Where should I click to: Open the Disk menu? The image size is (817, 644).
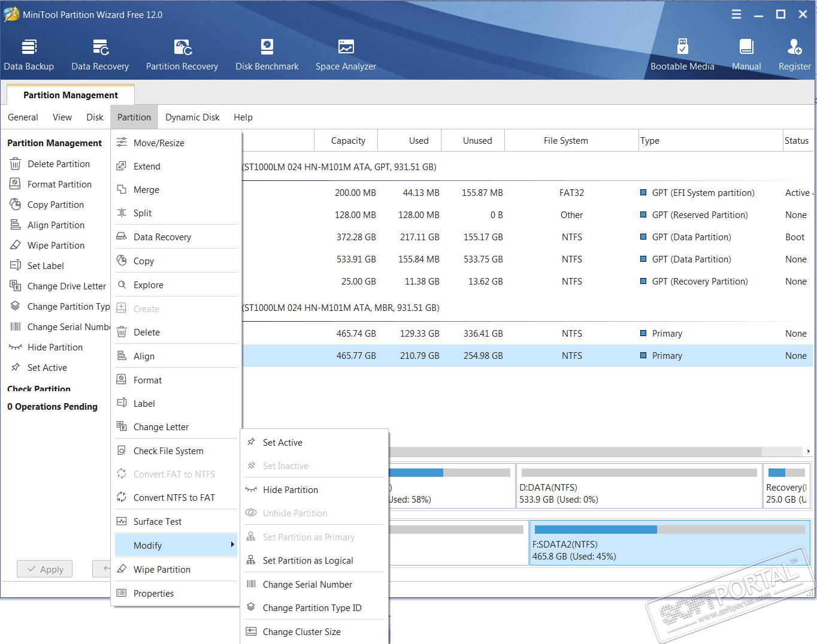[95, 117]
